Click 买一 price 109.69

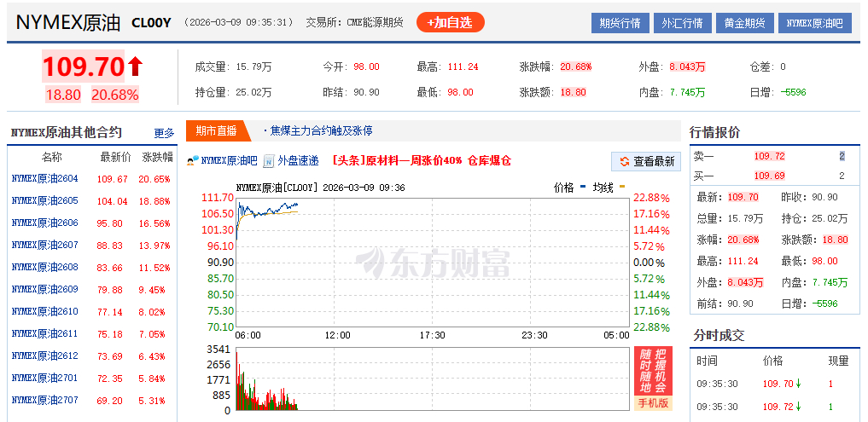tap(770, 176)
